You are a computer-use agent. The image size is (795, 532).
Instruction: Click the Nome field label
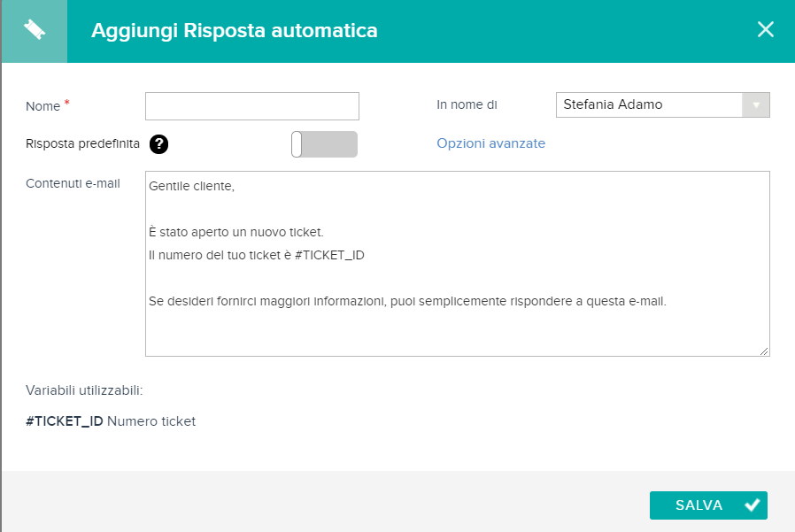[43, 106]
